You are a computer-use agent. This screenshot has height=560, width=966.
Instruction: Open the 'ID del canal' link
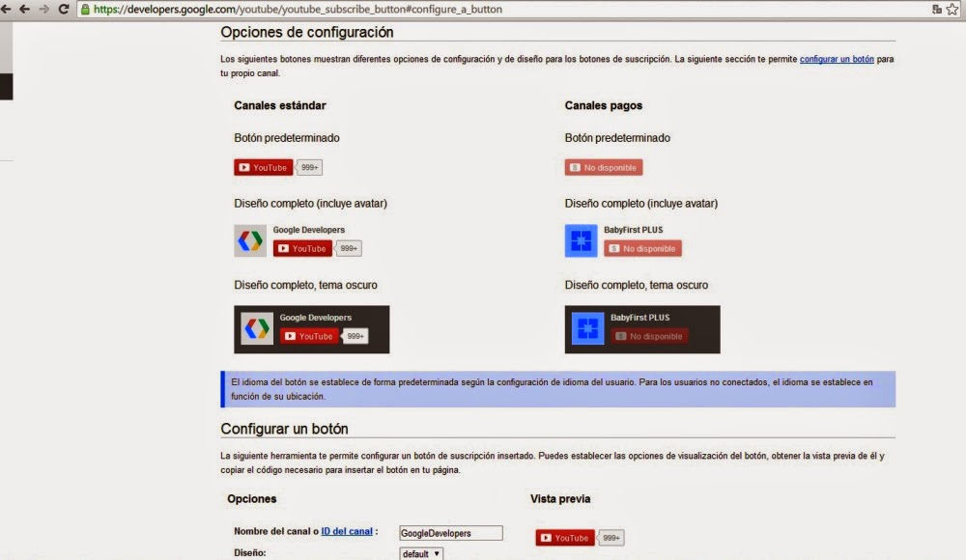pos(347,531)
